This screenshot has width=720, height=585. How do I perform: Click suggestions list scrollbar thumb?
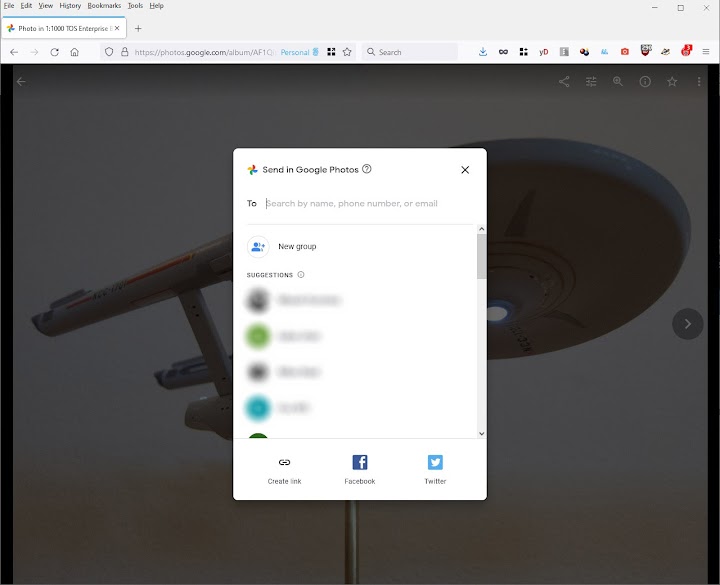point(481,256)
